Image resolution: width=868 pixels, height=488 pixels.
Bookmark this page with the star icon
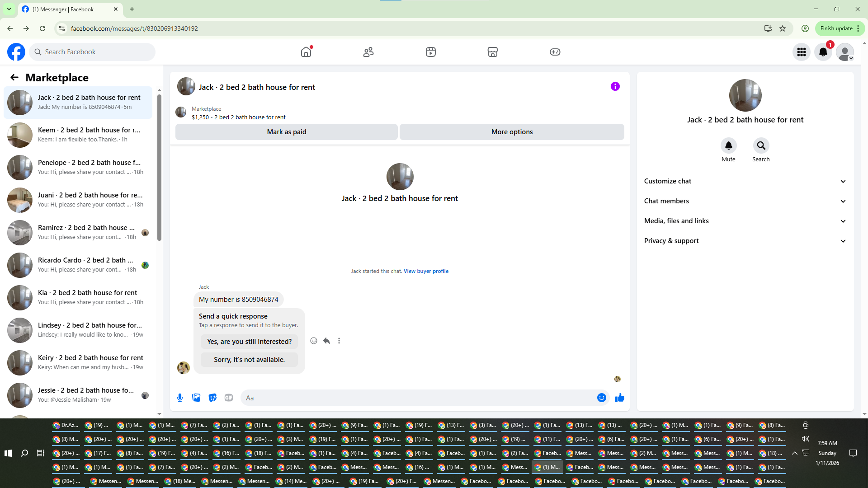click(x=783, y=28)
